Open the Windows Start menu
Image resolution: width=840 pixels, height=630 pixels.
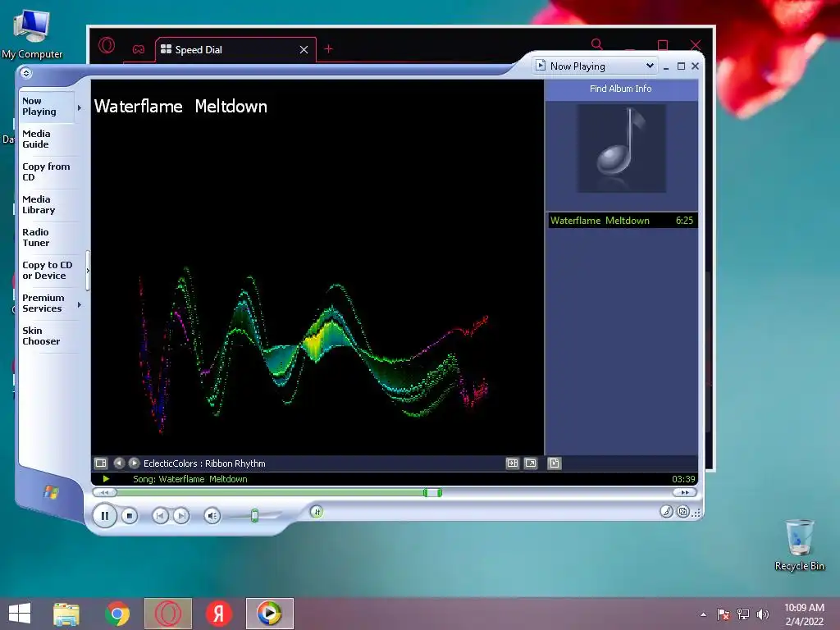pyautogui.click(x=20, y=614)
